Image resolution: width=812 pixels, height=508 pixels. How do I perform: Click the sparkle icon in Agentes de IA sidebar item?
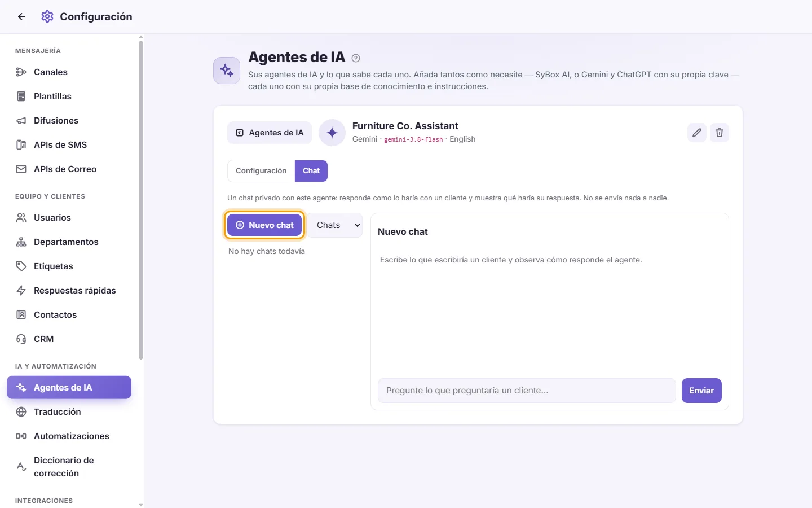(x=21, y=388)
